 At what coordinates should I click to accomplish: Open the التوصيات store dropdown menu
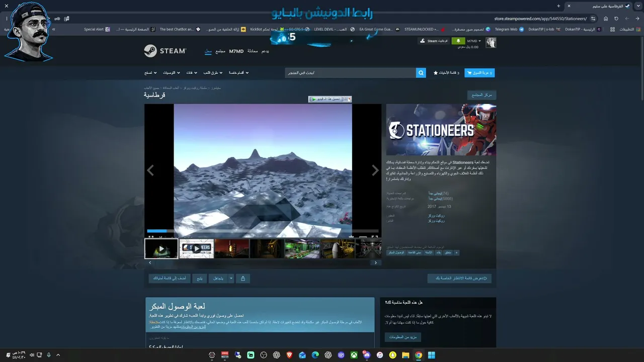click(x=171, y=73)
